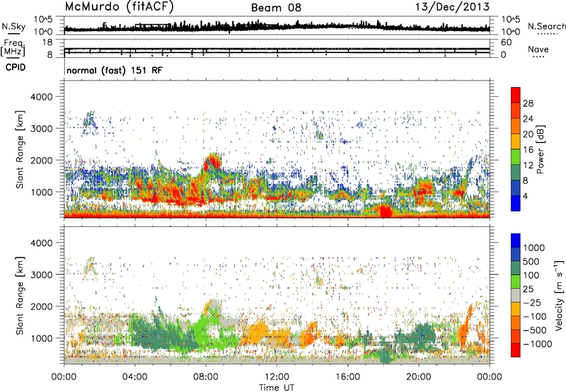Click the '4000' tick on the power panel axis
Image resolution: width=566 pixels, height=392 pixels.
point(43,97)
